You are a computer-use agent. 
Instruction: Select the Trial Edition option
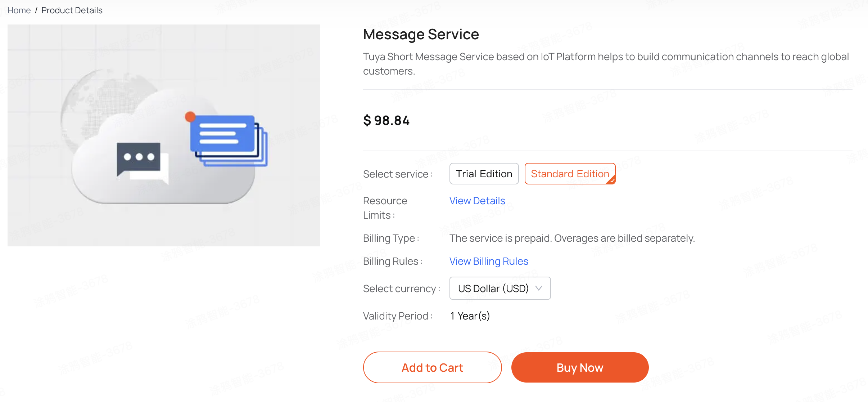tap(484, 173)
